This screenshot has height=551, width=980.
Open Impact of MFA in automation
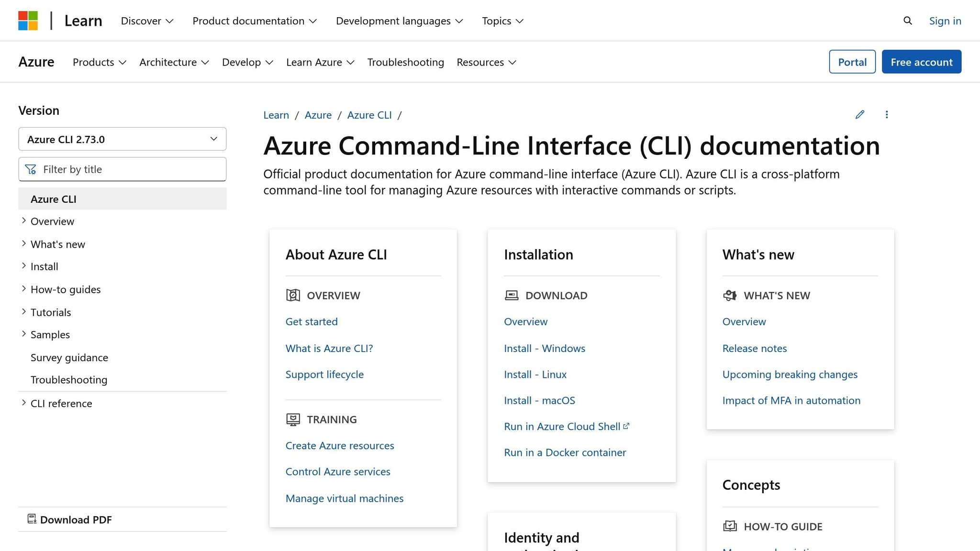point(791,400)
